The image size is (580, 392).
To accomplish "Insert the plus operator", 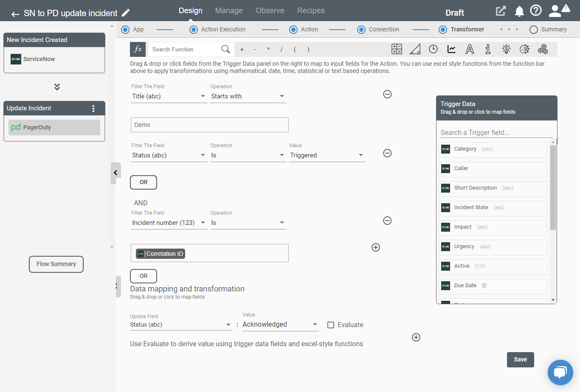I will (242, 50).
